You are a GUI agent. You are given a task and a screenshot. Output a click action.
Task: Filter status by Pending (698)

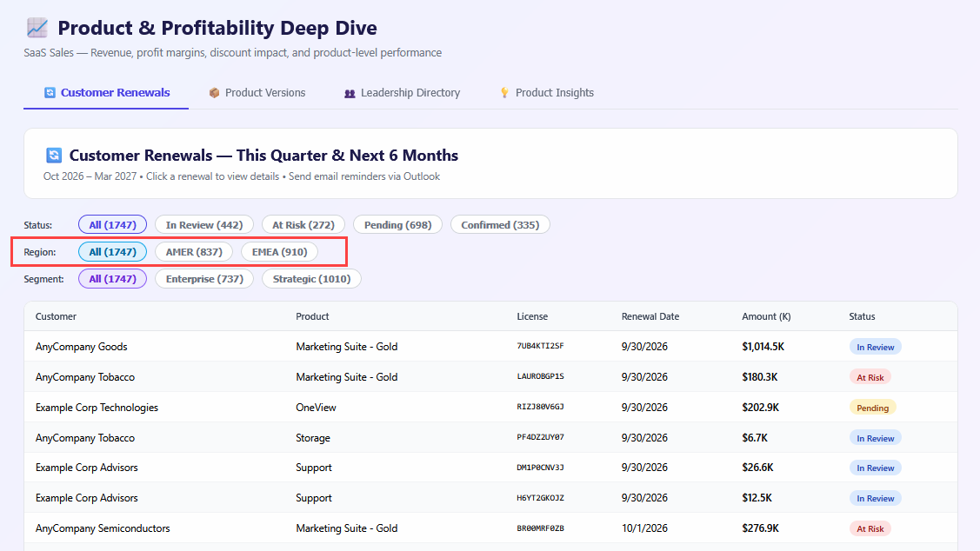(398, 225)
